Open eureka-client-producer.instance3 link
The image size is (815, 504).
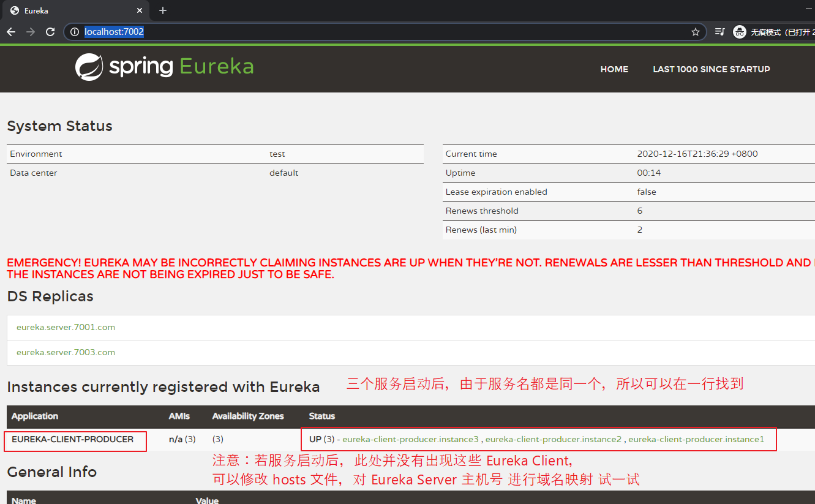click(x=410, y=439)
